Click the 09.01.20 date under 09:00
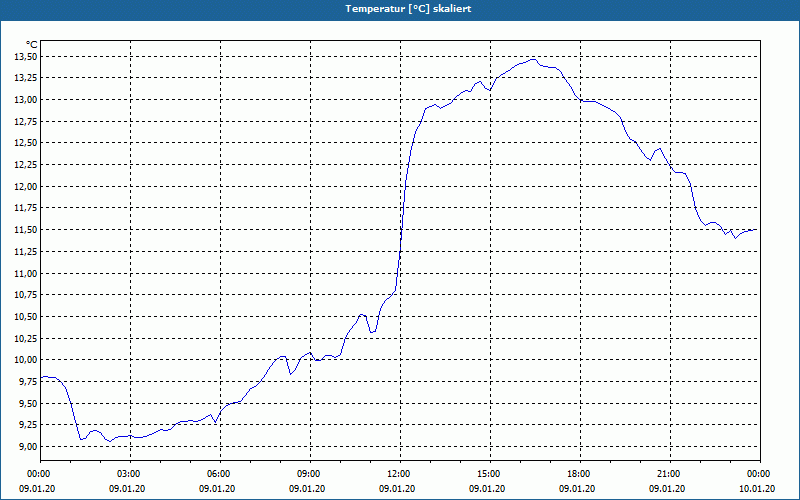Viewport: 800px width, 500px height. coord(307,489)
